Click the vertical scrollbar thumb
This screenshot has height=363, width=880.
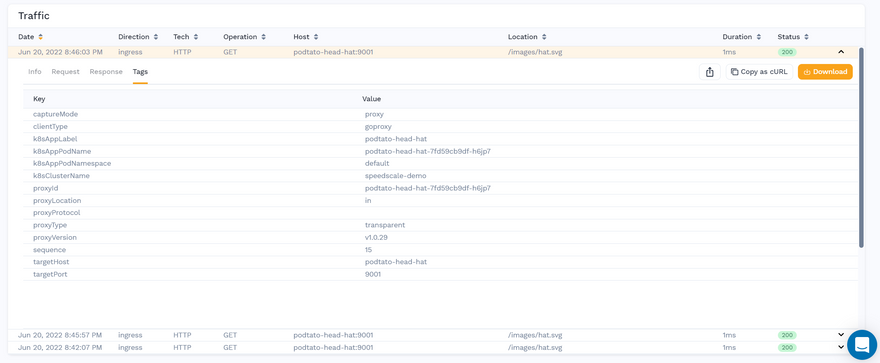(x=861, y=147)
